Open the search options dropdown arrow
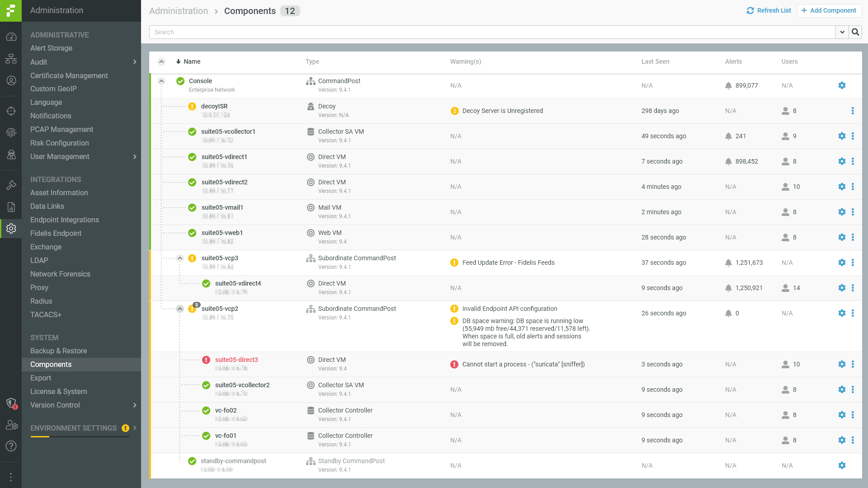The width and height of the screenshot is (868, 488). (x=842, y=32)
